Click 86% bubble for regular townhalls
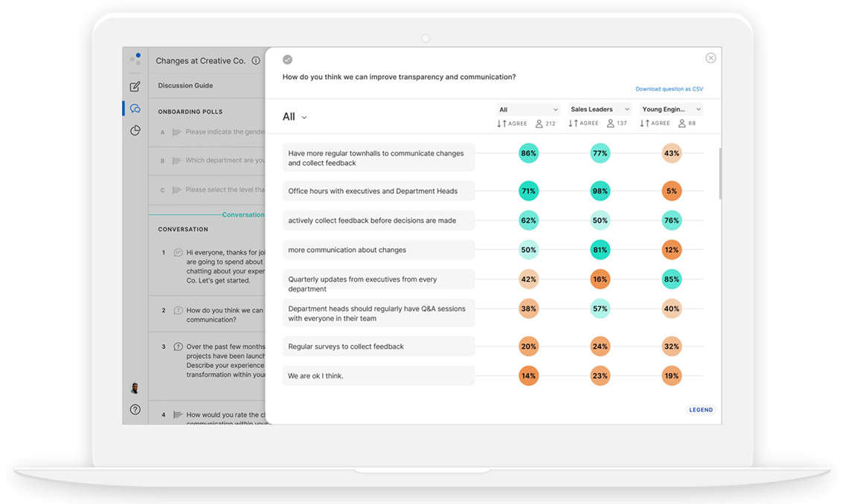This screenshot has width=848, height=504. pyautogui.click(x=528, y=153)
